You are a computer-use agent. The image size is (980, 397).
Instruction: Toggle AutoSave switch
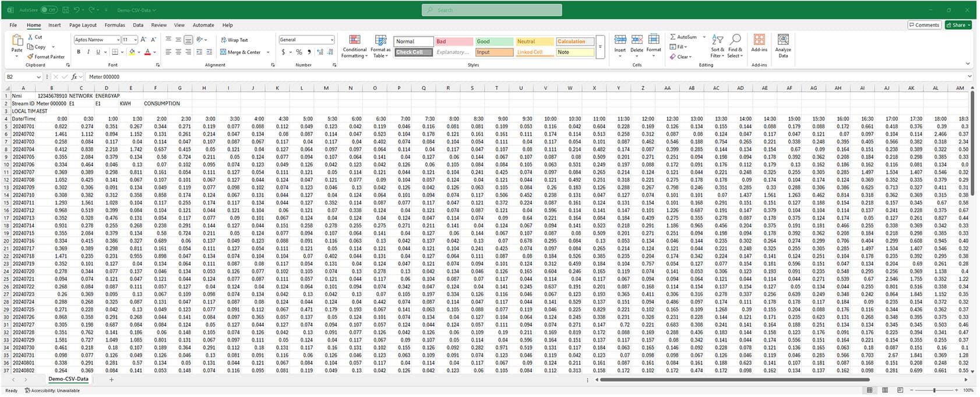pos(49,10)
